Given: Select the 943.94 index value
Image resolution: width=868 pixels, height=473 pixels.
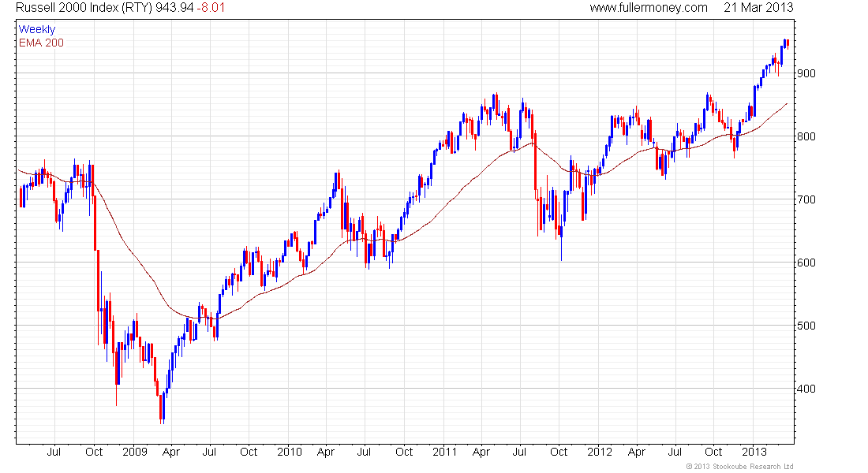Looking at the screenshot, I should (x=174, y=8).
